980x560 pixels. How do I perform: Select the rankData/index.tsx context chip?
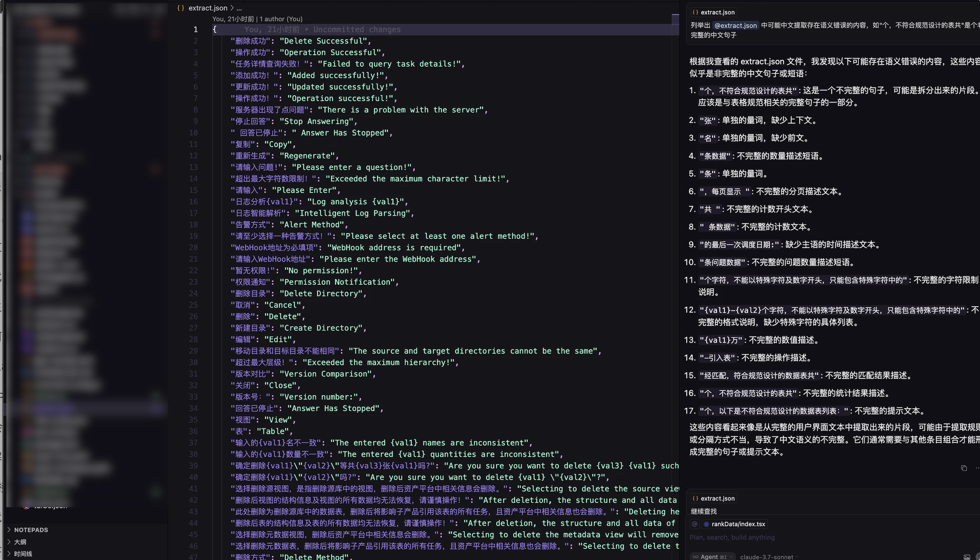pos(738,524)
